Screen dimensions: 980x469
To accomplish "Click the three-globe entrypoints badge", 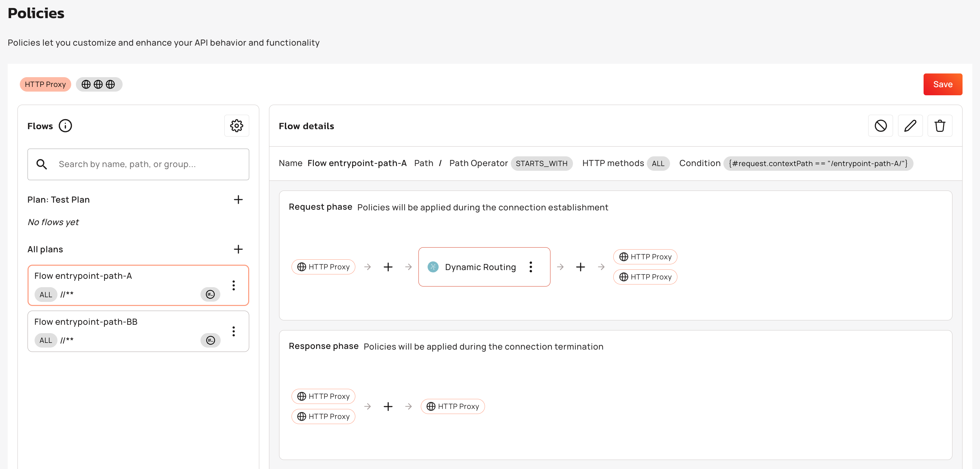I will (x=98, y=85).
